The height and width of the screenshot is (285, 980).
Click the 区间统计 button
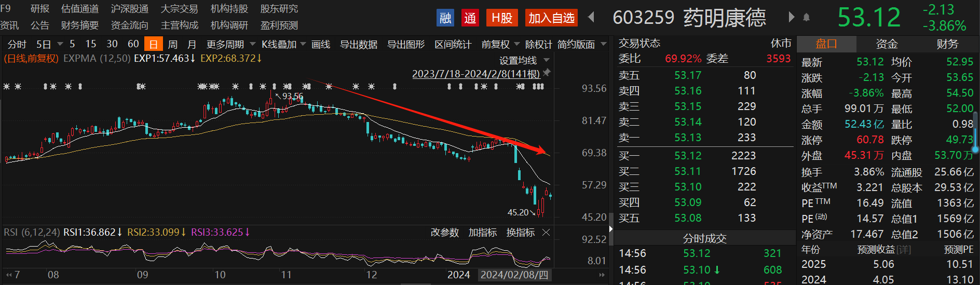pyautogui.click(x=453, y=44)
